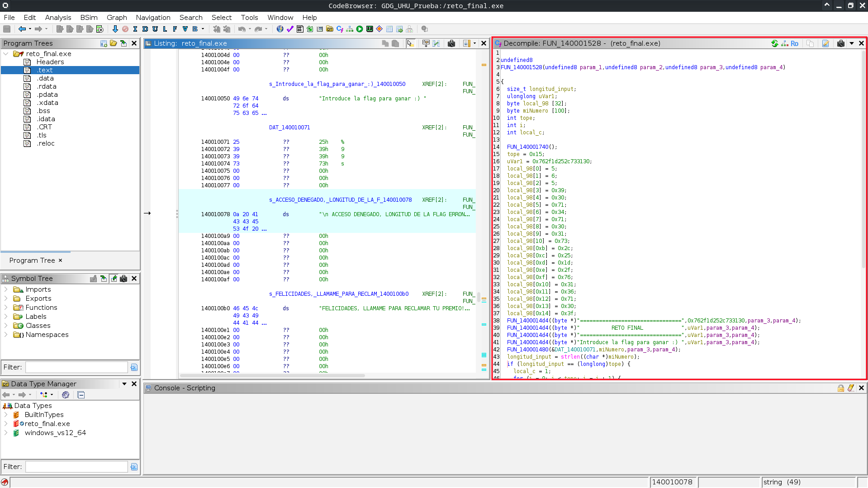Viewport: 868px width, 488px height.
Task: Open the Navigation menu
Action: click(x=153, y=18)
